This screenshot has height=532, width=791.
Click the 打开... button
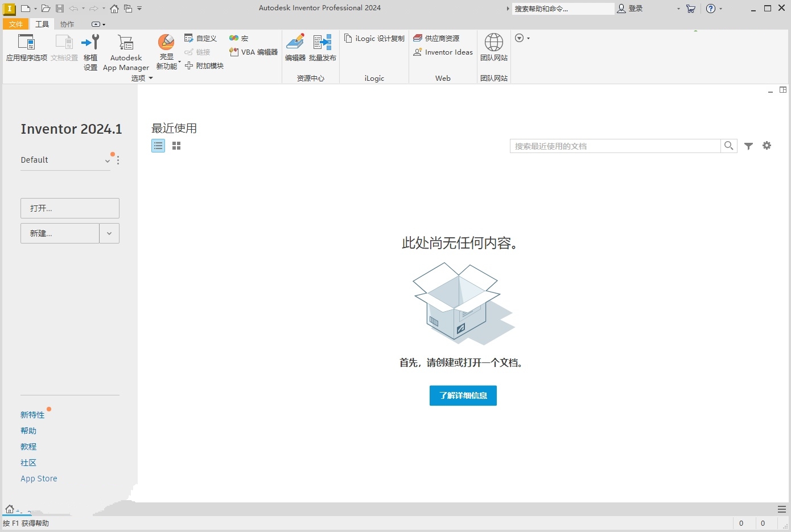point(70,208)
